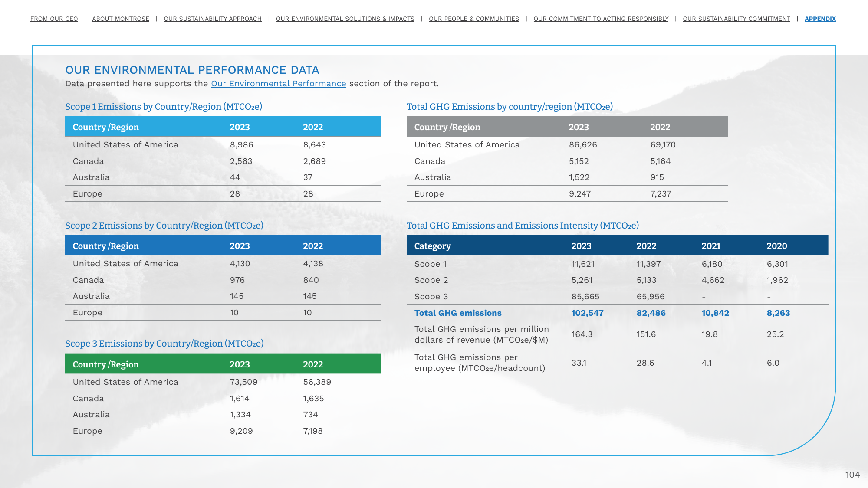This screenshot has height=488, width=868.
Task: Click Scope 2 2021 value 4,662
Action: point(713,280)
